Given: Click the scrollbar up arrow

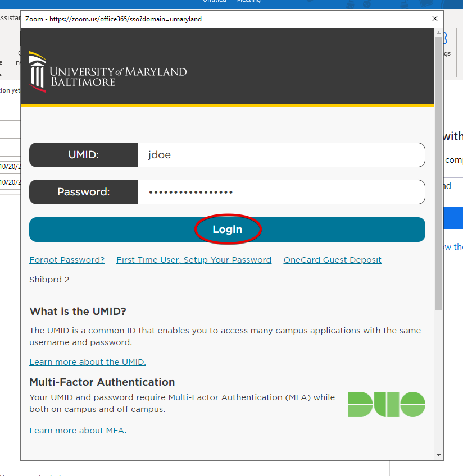Looking at the screenshot, I should [438, 34].
